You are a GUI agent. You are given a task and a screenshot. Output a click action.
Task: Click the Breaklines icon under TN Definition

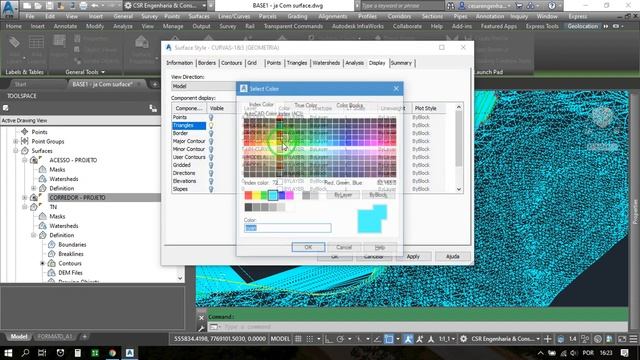(51, 254)
